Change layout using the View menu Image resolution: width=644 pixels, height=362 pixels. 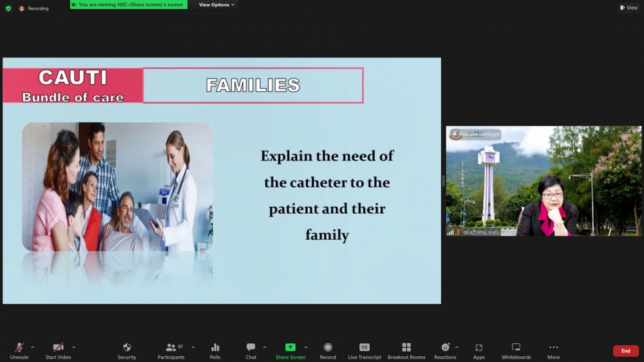click(628, 8)
